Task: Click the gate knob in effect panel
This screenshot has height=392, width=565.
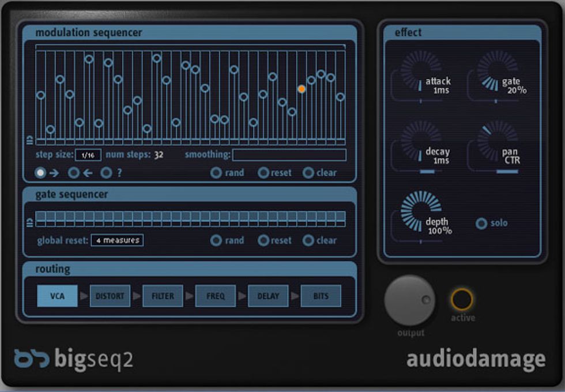Action: (x=497, y=70)
